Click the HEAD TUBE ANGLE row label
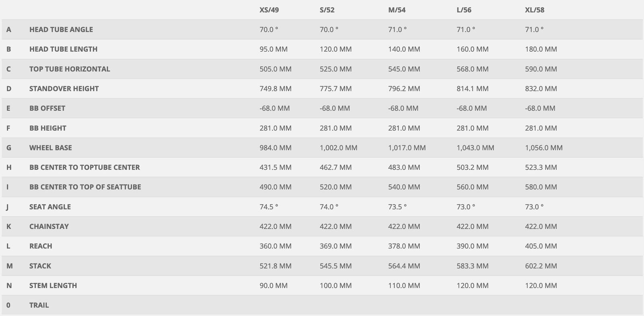 (x=61, y=29)
